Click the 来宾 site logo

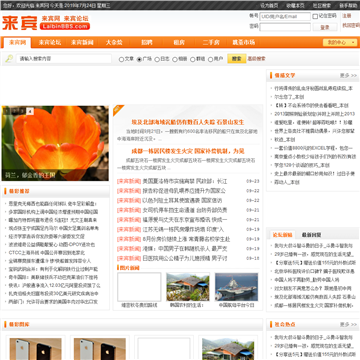[46, 23]
